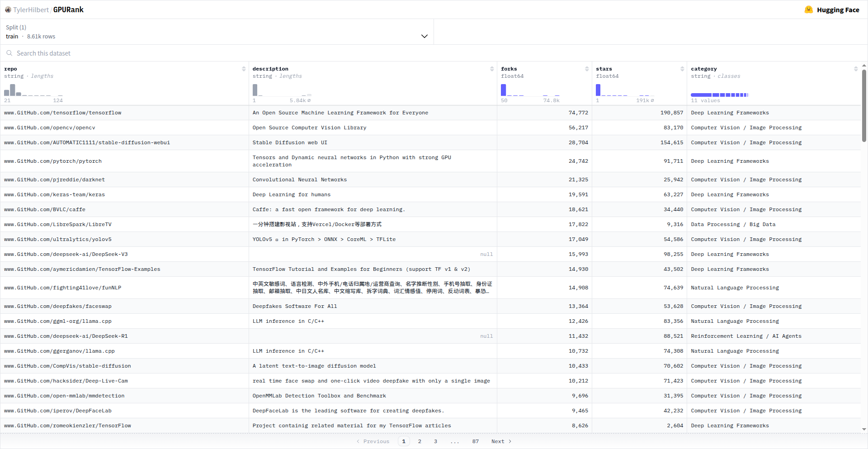Click the Hugging Face logo icon
Viewport: 868px width, 449px height.
(809, 9)
